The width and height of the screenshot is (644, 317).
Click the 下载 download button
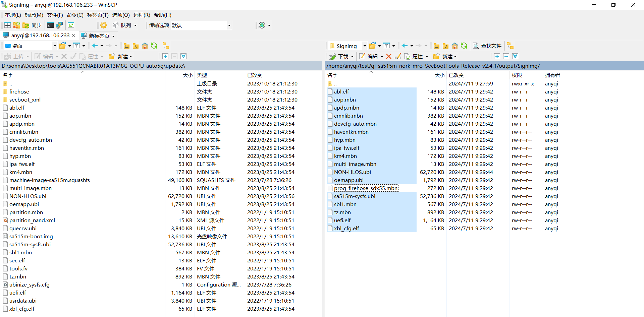pyautogui.click(x=342, y=56)
